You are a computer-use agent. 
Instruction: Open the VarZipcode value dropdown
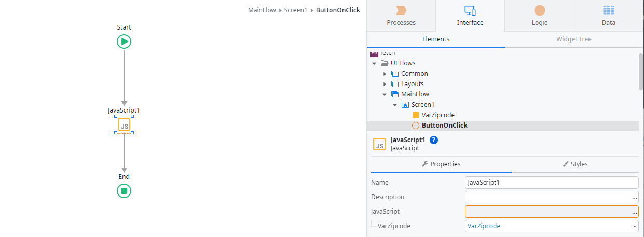(635, 226)
